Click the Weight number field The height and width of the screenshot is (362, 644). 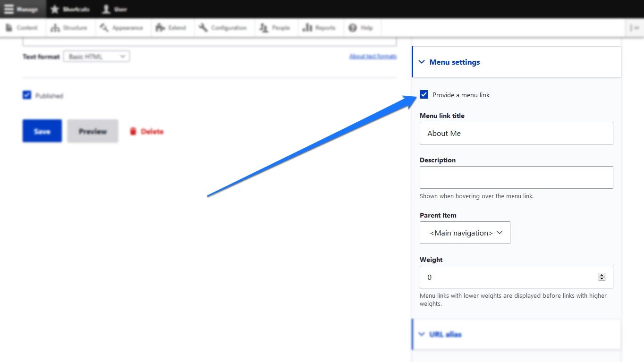click(517, 277)
